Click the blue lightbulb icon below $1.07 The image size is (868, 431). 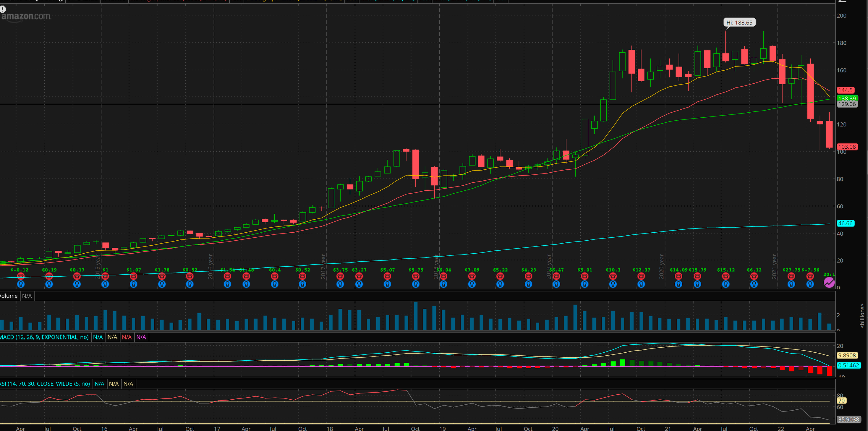[133, 284]
